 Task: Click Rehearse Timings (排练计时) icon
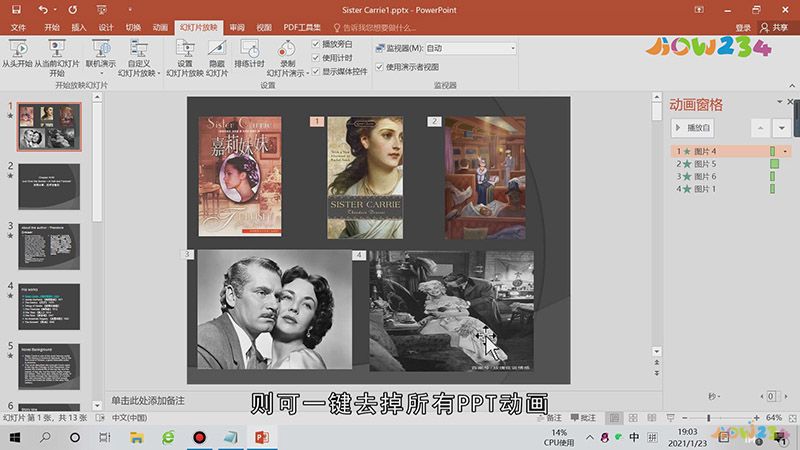pyautogui.click(x=249, y=54)
